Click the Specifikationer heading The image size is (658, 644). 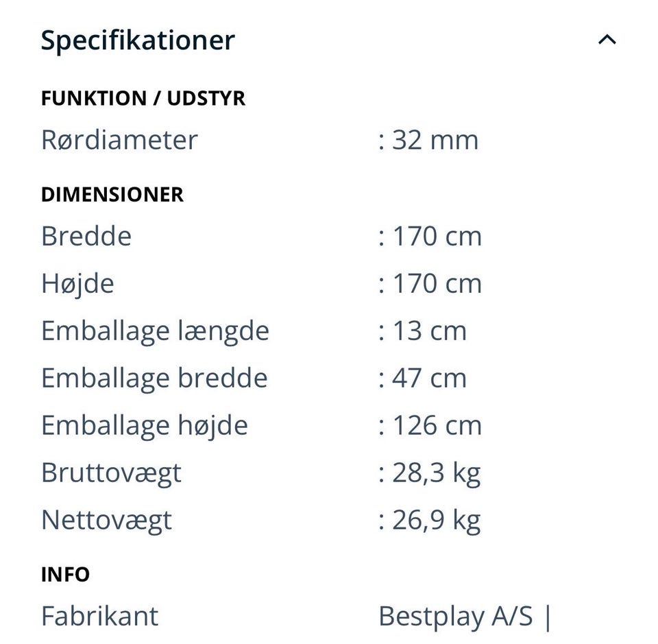138,40
